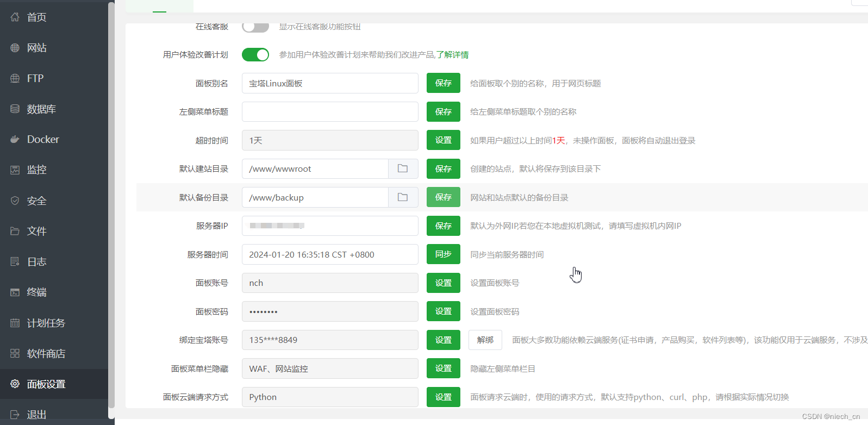Click the 135****8849 account field
868x425 pixels.
pyautogui.click(x=330, y=340)
